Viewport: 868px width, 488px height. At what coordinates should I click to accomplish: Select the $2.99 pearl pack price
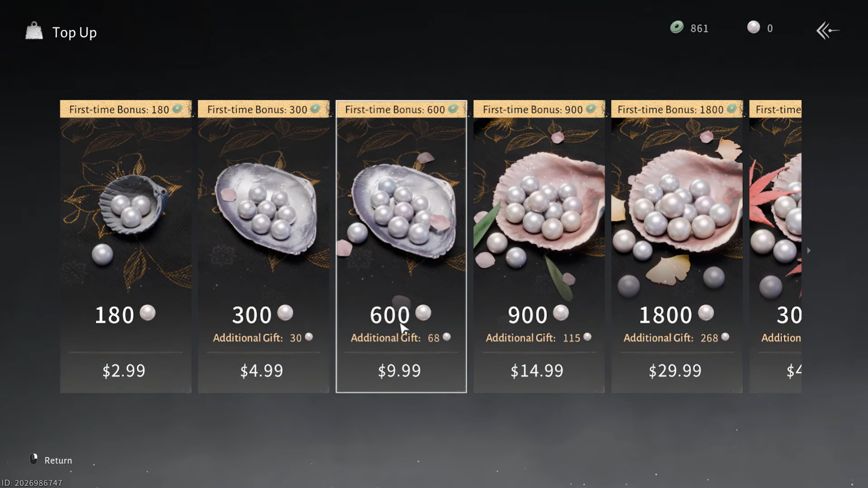124,371
